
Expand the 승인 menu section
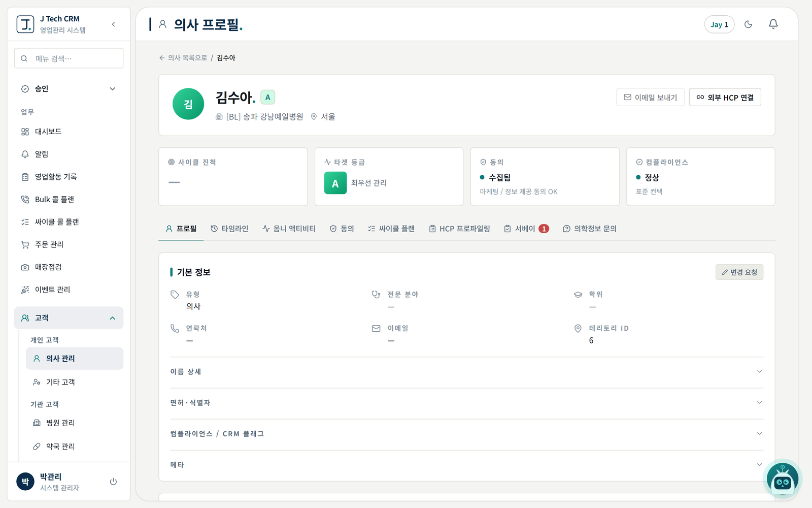(x=69, y=89)
